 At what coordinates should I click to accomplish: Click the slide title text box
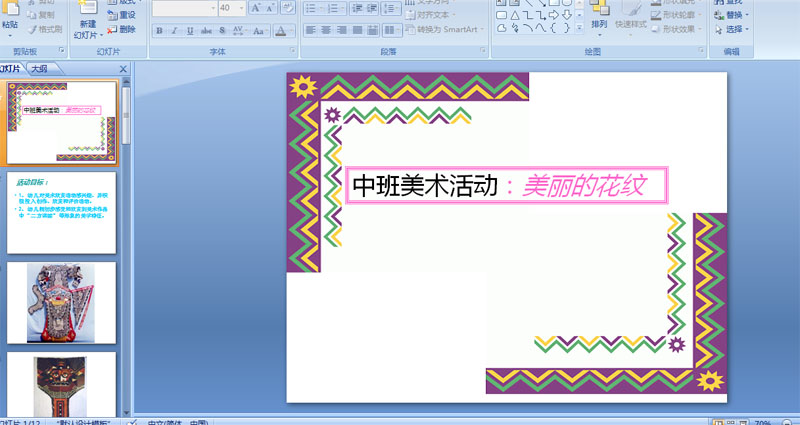pyautogui.click(x=507, y=185)
